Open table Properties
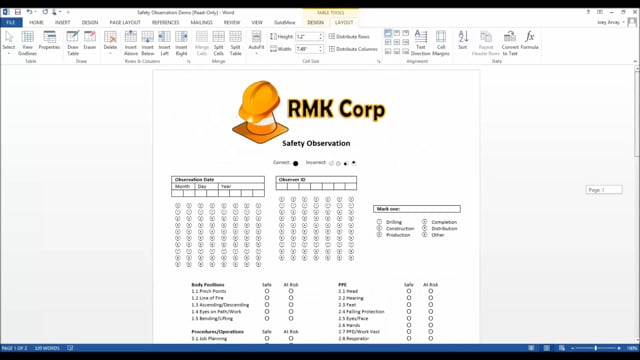 pyautogui.click(x=49, y=40)
